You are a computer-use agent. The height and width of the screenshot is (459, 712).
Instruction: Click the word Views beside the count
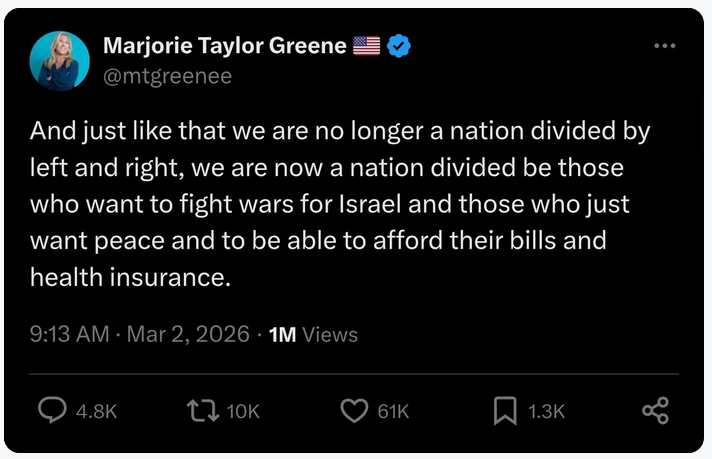[329, 335]
